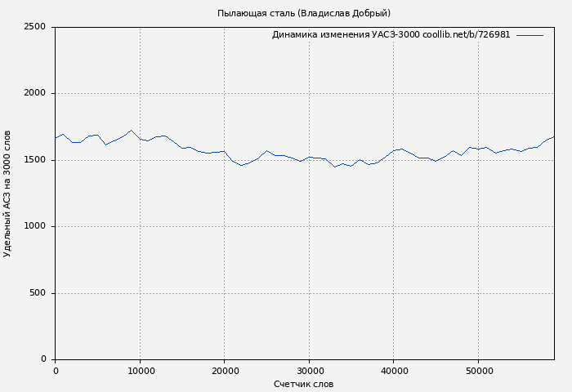The width and height of the screenshot is (572, 392).
Task: Click the 2500 tick on the vertical axis
Action: click(x=35, y=27)
